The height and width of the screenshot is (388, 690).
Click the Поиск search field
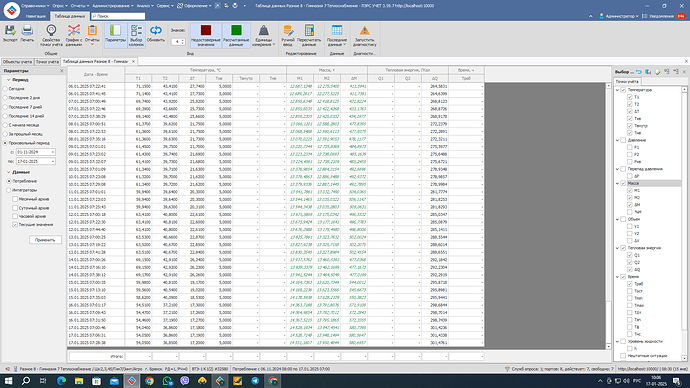pyautogui.click(x=118, y=16)
